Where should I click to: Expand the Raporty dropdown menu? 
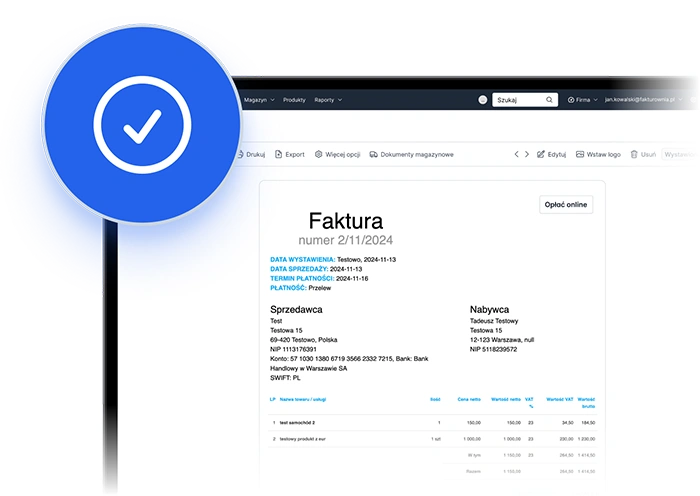click(328, 100)
